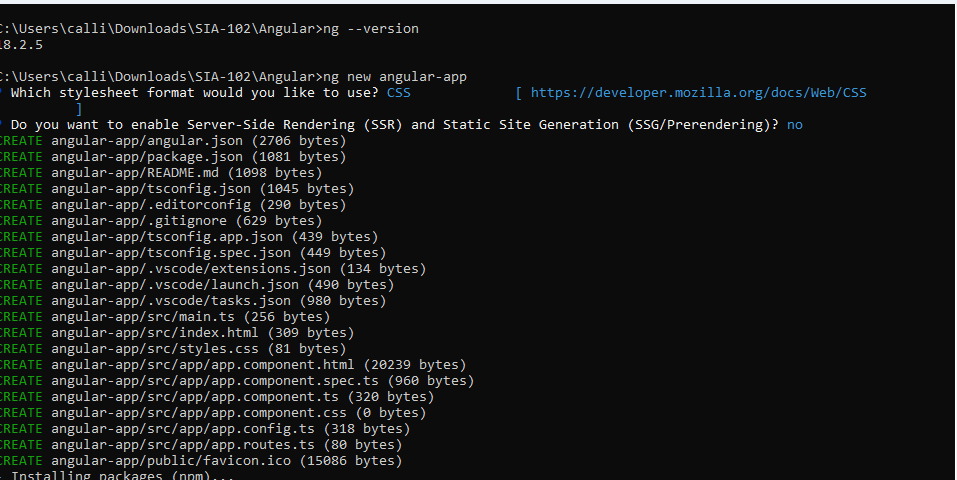The height and width of the screenshot is (480, 957).
Task: Click the angular-app/angular.json line
Action: 173,140
